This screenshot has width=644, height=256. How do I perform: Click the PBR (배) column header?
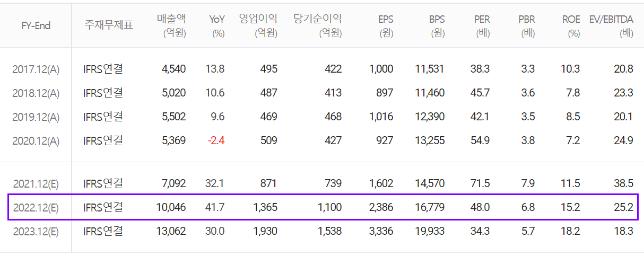pos(527,26)
